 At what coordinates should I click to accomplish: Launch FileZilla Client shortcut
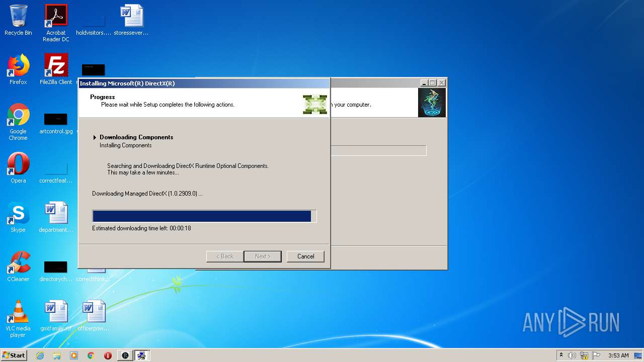pos(56,69)
